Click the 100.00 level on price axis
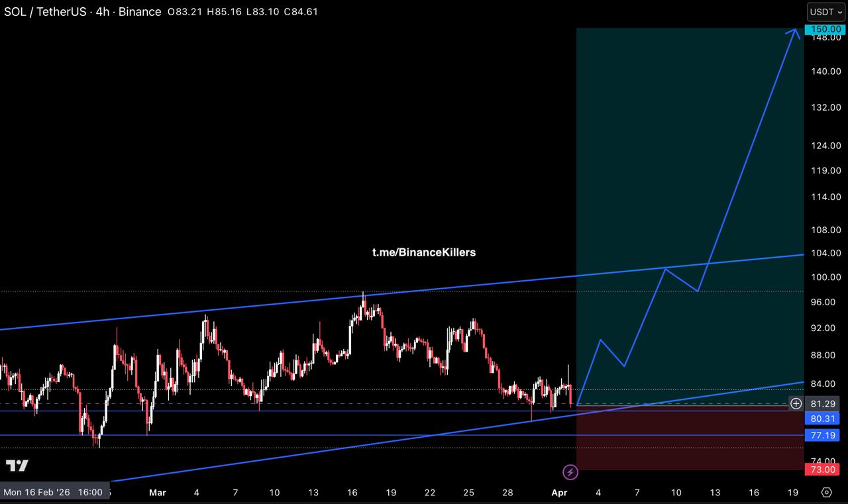Screen dimensions: 848x504 point(825,277)
